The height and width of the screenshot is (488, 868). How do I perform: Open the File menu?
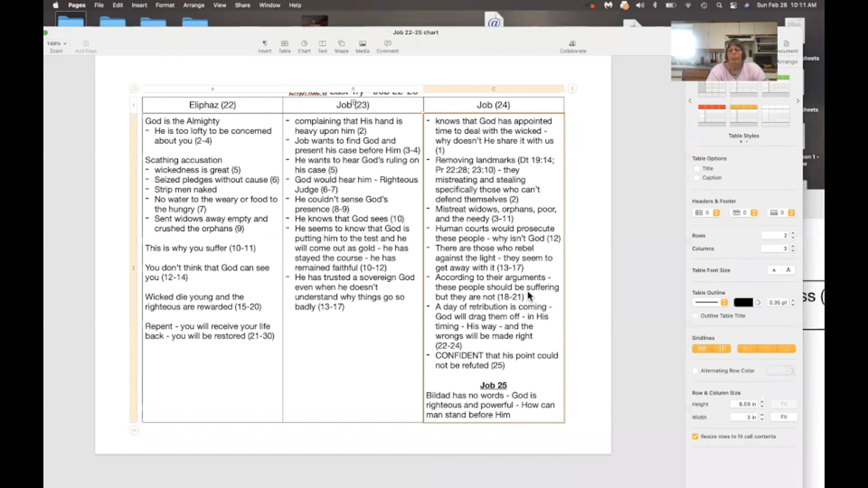point(99,5)
